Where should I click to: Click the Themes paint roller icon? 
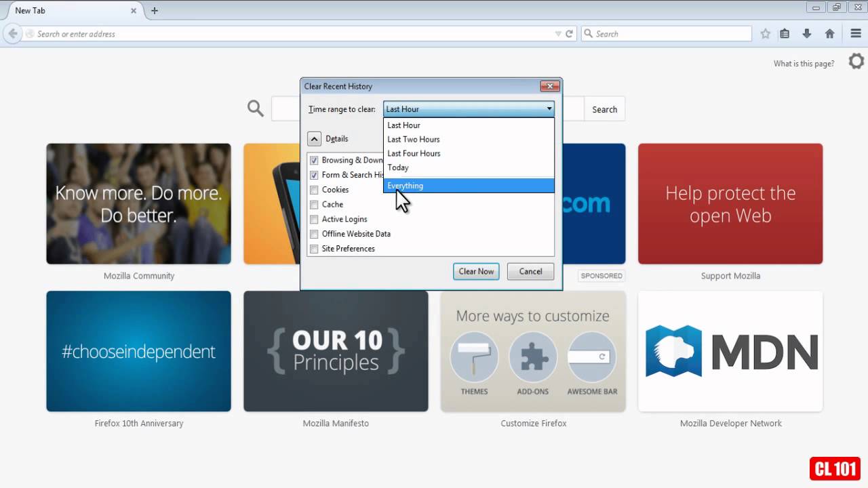tap(474, 356)
